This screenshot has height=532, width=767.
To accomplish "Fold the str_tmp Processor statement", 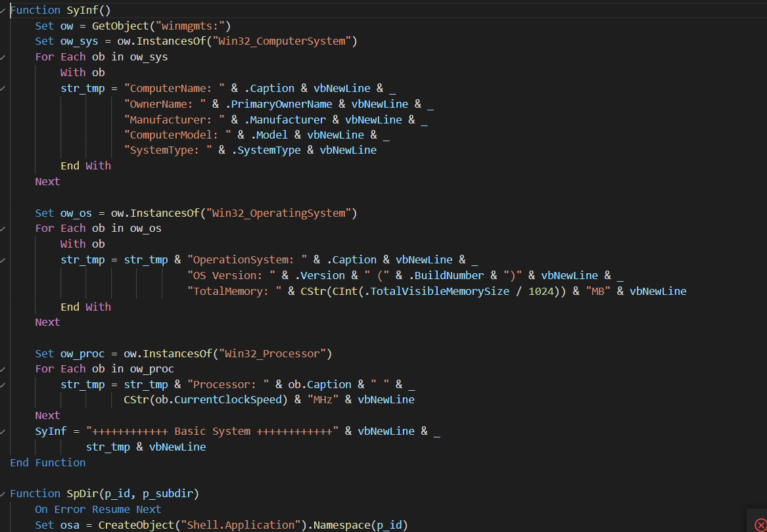I will coord(3,385).
